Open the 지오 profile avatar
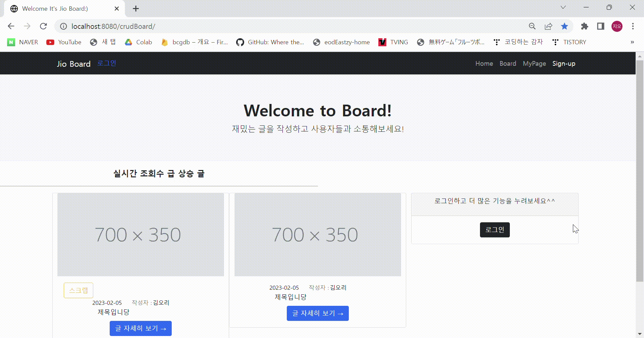The height and width of the screenshot is (338, 644). pyautogui.click(x=617, y=26)
